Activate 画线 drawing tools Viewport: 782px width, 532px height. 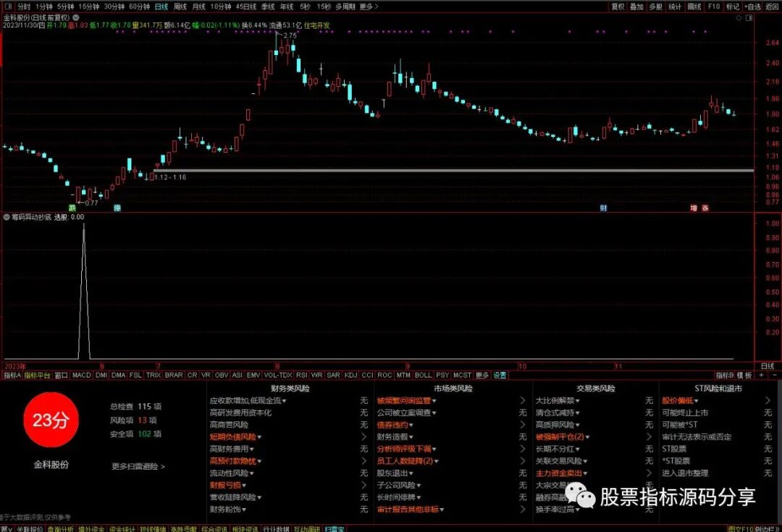(694, 7)
